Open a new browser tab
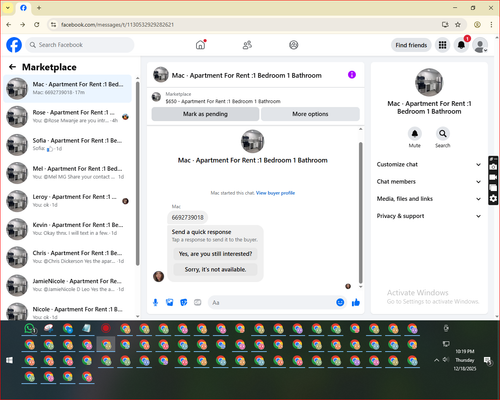 coord(39,8)
